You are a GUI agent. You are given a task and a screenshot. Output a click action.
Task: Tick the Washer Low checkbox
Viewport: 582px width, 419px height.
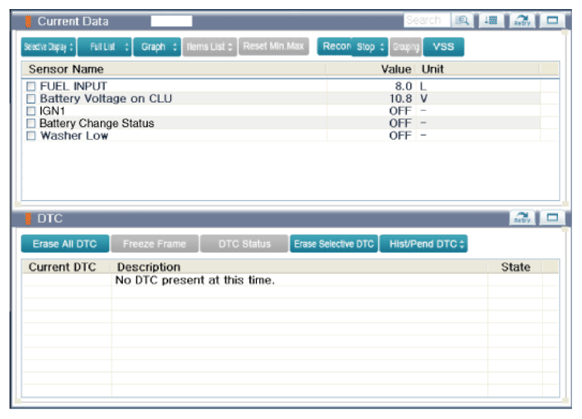(31, 136)
